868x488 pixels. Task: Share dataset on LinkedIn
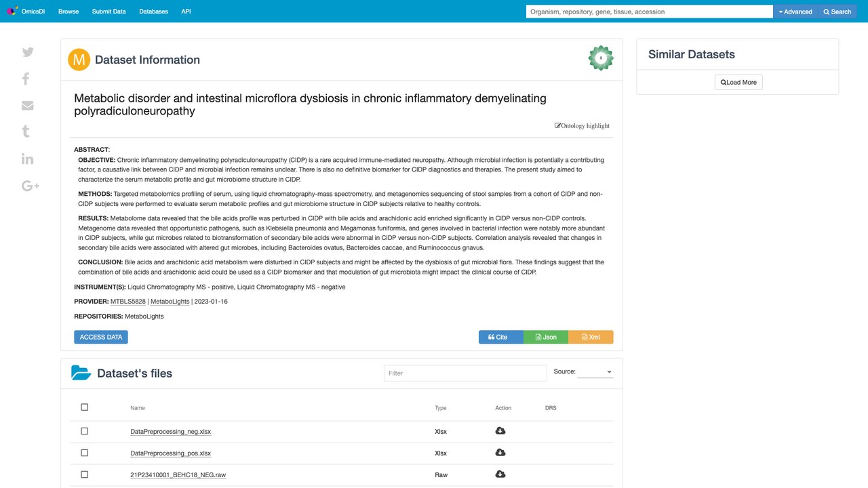point(28,159)
